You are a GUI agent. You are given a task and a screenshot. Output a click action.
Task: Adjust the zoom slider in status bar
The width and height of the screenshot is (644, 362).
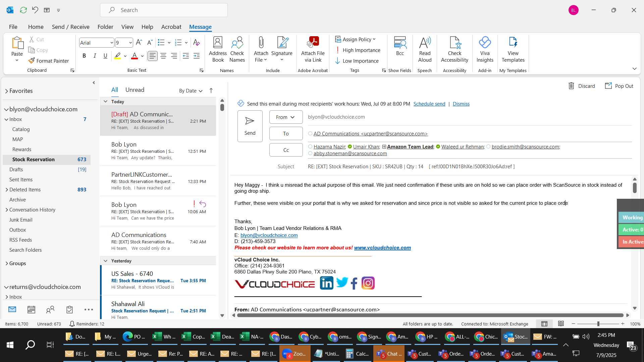pyautogui.click(x=598, y=324)
